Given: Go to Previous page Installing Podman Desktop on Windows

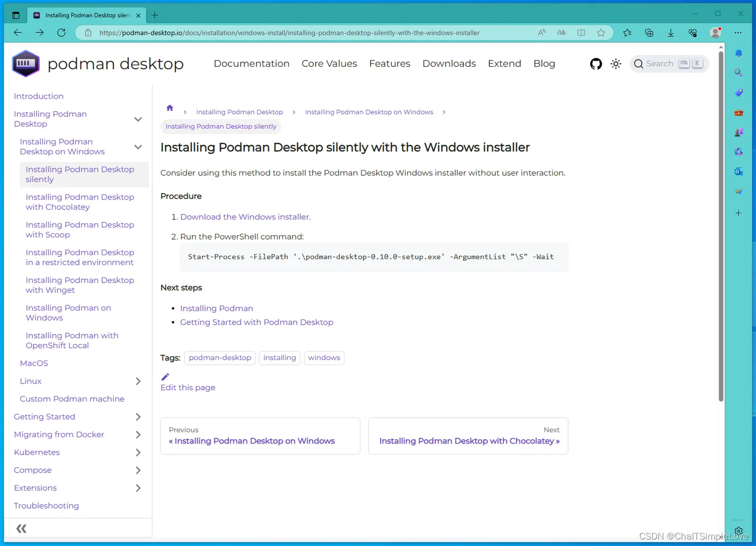Looking at the screenshot, I should [260, 436].
